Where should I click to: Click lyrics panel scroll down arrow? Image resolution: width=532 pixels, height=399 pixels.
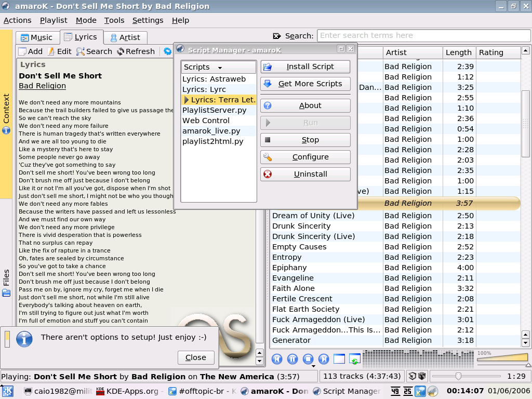pos(260,361)
